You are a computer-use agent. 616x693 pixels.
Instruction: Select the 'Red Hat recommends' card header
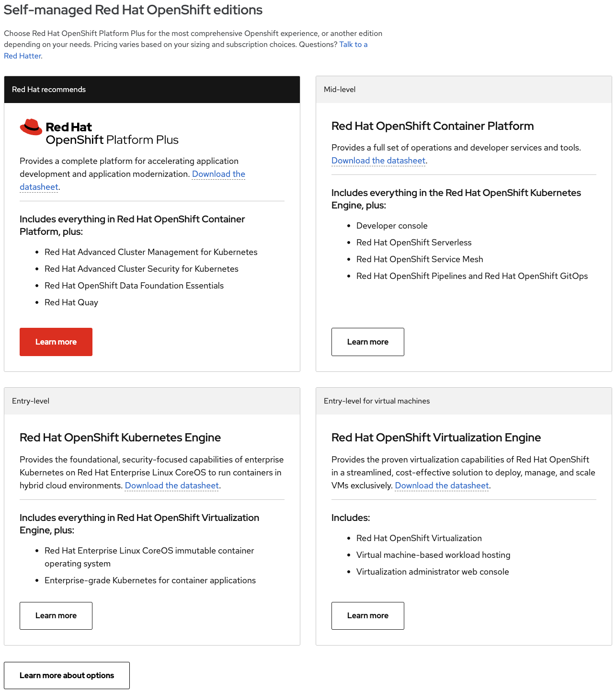point(152,90)
